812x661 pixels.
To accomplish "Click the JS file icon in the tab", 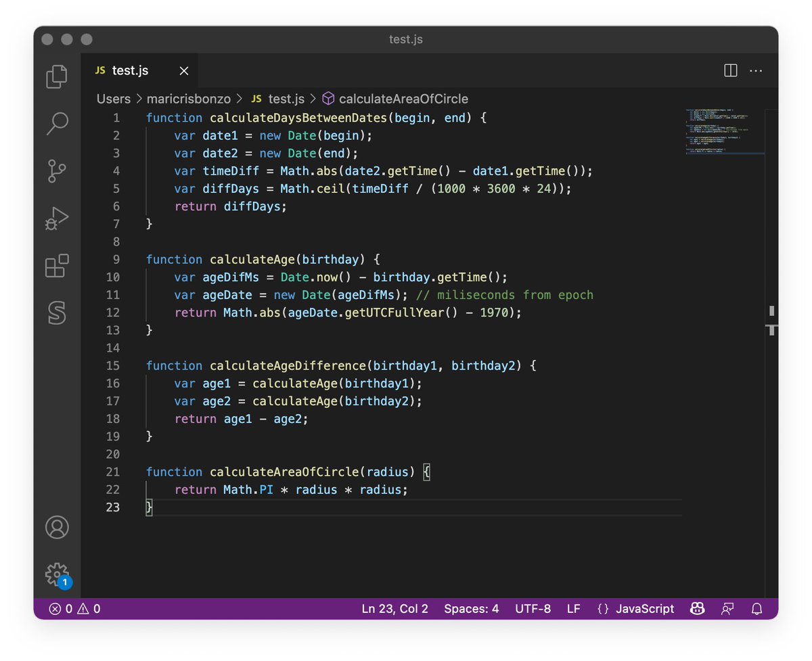I will pyautogui.click(x=100, y=70).
